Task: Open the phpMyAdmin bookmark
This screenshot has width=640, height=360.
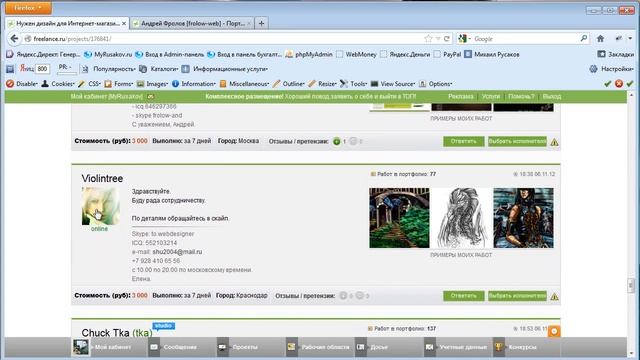Action: [x=309, y=54]
